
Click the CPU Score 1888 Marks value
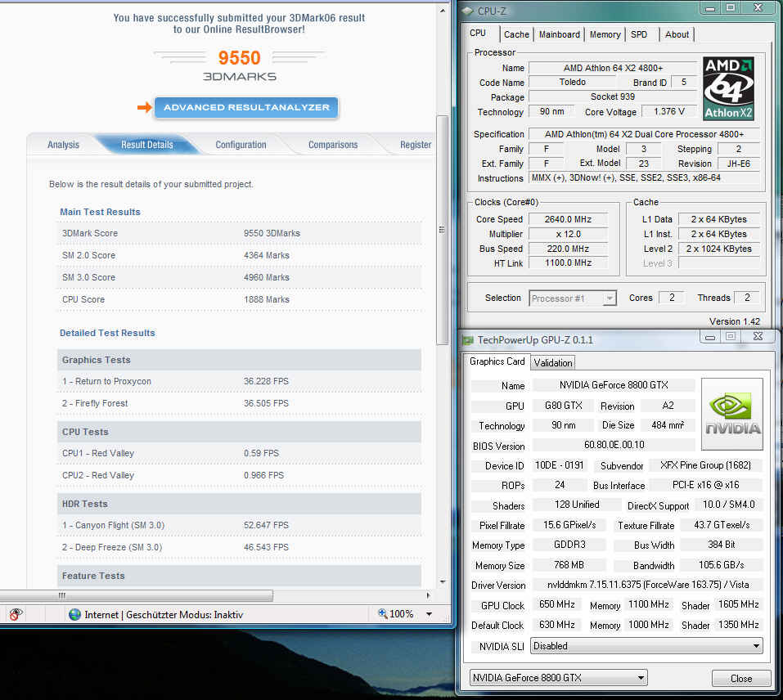(266, 300)
